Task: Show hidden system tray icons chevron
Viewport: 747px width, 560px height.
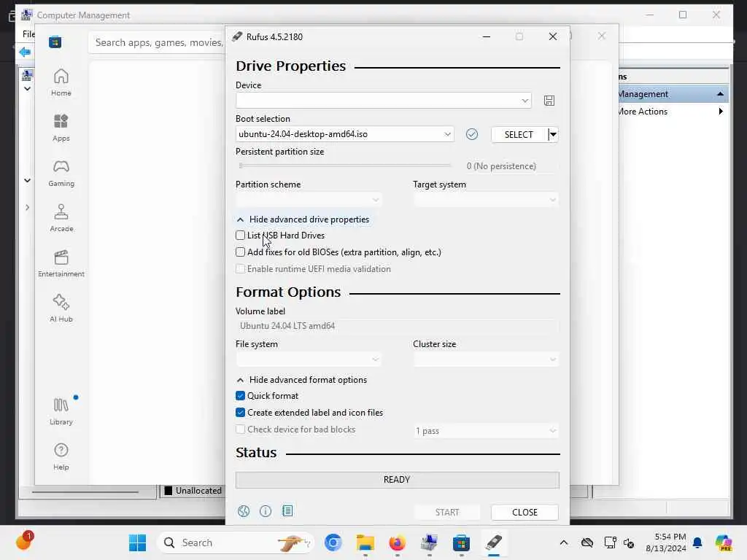Action: [x=564, y=542]
